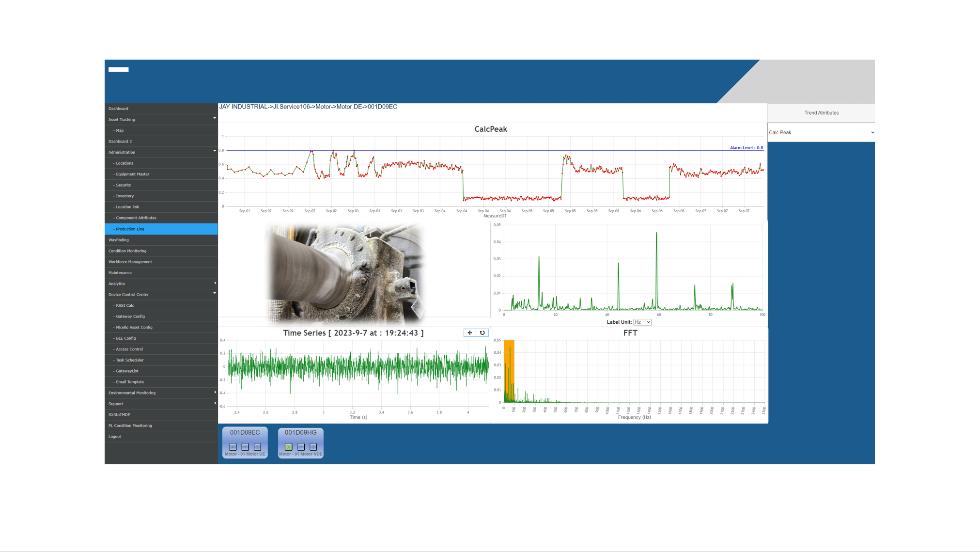Image resolution: width=980 pixels, height=552 pixels.
Task: Go to Map under Asset Tracking
Action: click(161, 130)
